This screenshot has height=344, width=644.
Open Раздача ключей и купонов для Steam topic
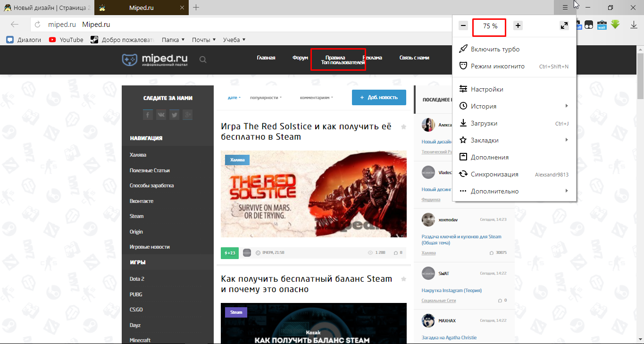(x=461, y=240)
